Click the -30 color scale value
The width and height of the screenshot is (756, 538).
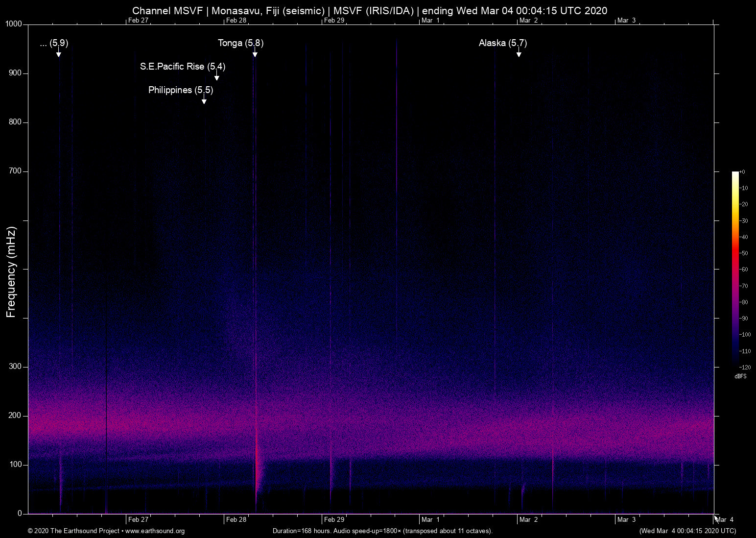(x=744, y=221)
